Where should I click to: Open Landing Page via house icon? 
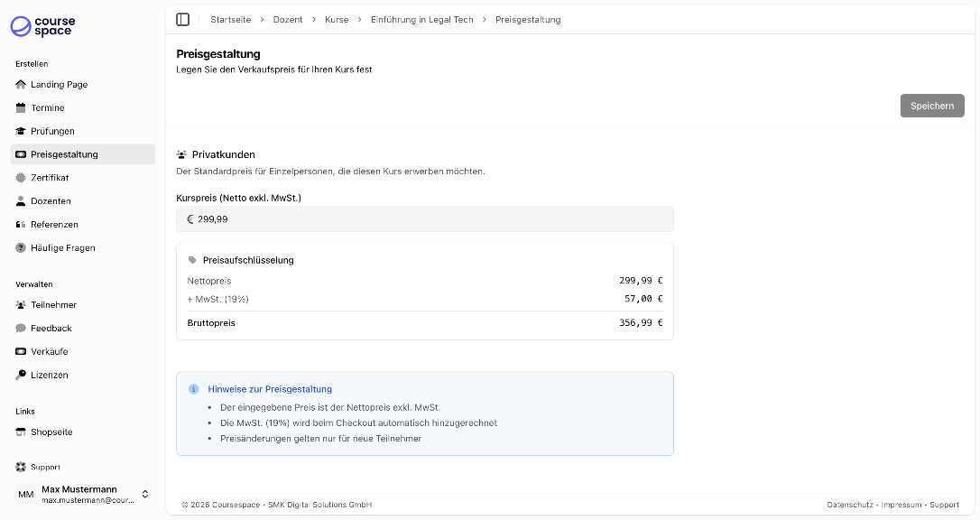(21, 85)
